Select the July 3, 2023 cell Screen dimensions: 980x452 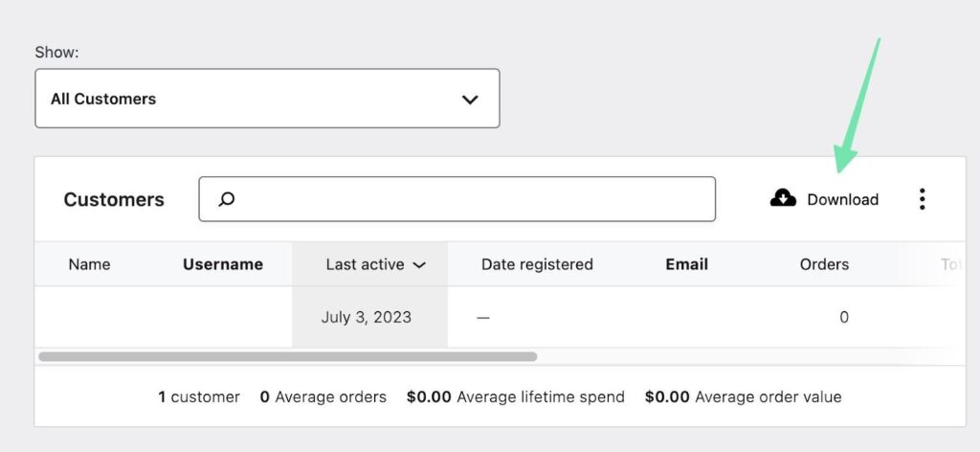click(367, 317)
